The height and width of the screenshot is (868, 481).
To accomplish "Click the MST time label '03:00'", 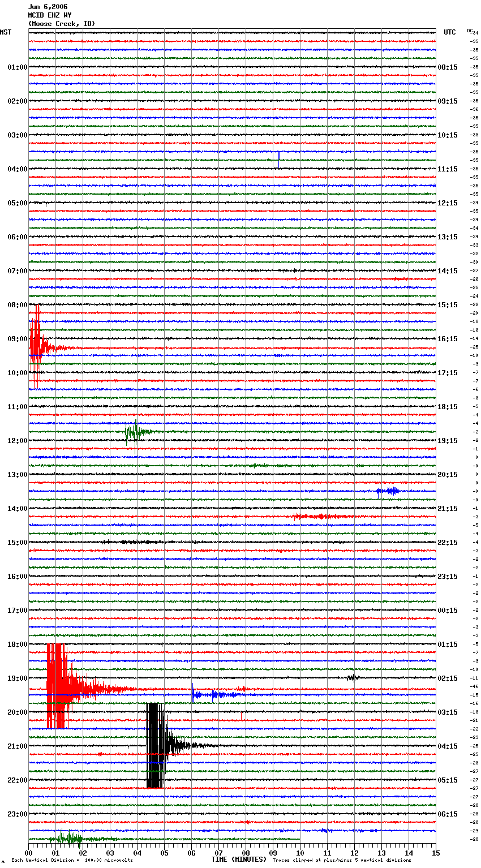I will (x=18, y=135).
